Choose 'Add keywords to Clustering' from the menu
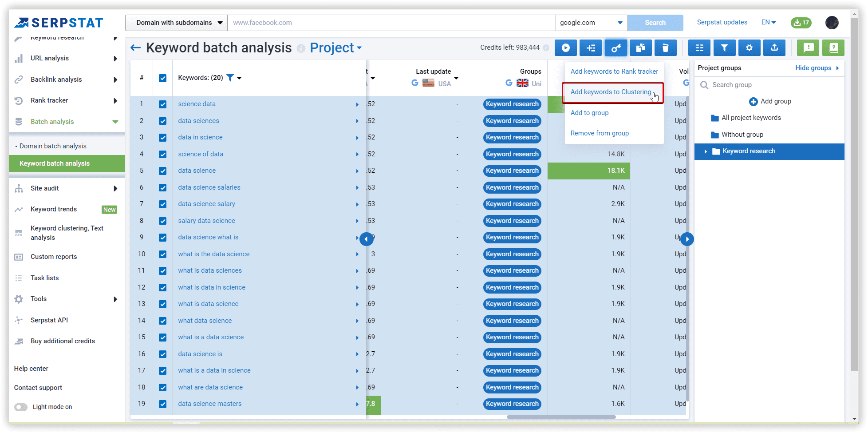This screenshot has width=868, height=433. 612,92
